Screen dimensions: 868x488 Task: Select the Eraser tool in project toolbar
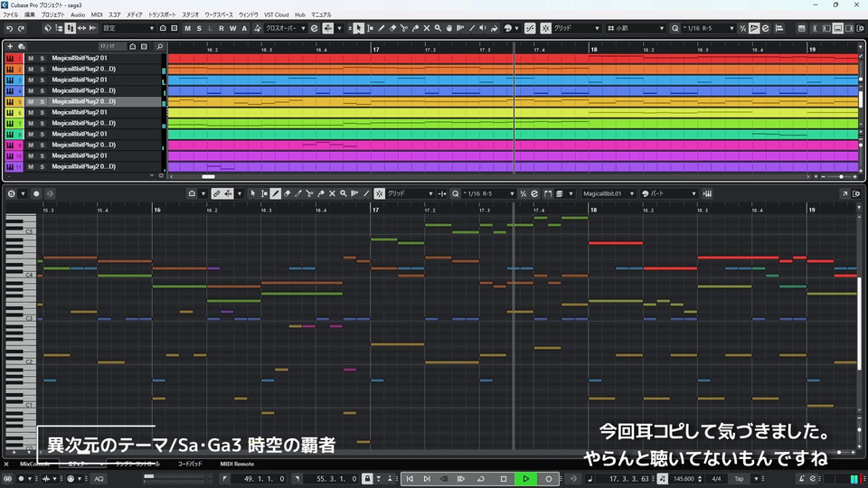[x=392, y=28]
